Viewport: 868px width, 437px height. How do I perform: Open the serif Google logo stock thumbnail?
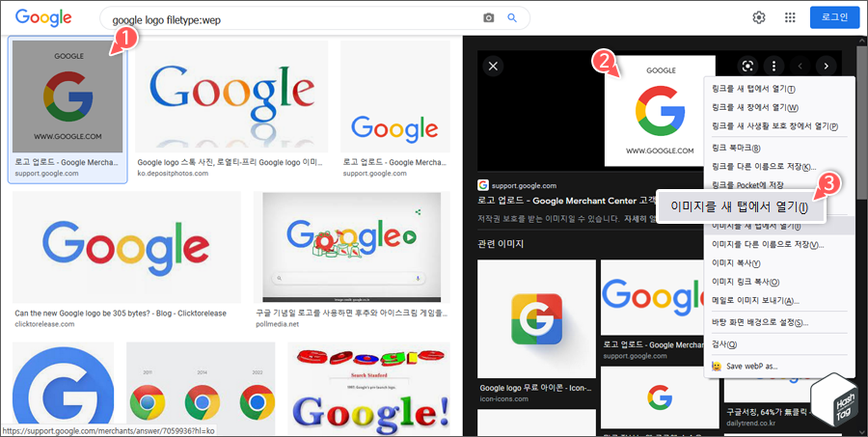coord(231,96)
